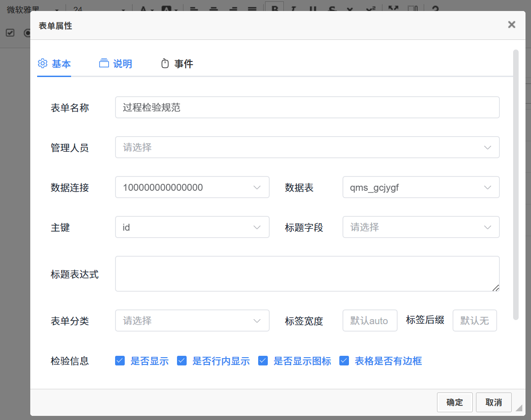The height and width of the screenshot is (420, 531).
Task: Open the 管理人员 dropdown
Action: [x=307, y=148]
